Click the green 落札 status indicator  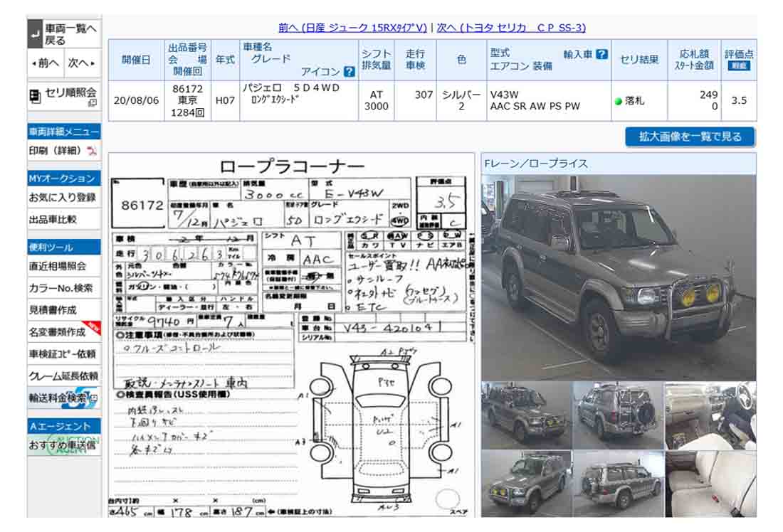coord(618,101)
